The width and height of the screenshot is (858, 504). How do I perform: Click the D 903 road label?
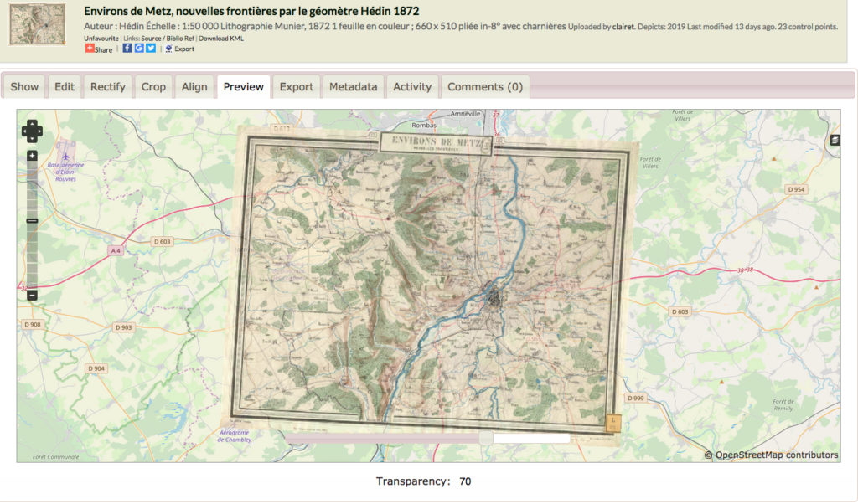[123, 327]
